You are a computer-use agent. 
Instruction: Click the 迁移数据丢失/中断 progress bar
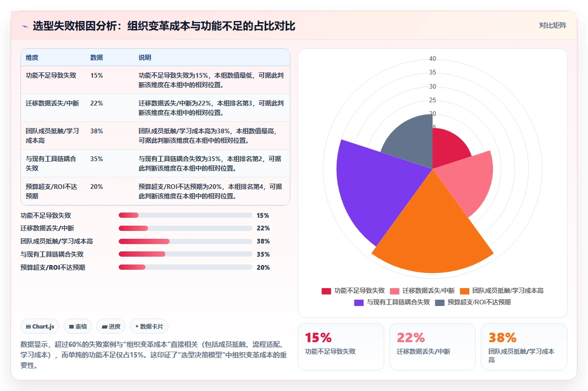pyautogui.click(x=185, y=228)
